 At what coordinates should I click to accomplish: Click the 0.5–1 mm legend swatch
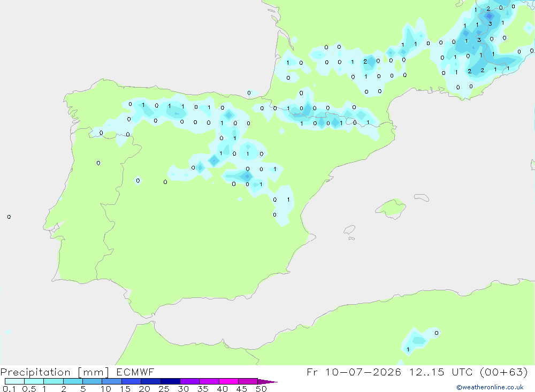(34, 381)
